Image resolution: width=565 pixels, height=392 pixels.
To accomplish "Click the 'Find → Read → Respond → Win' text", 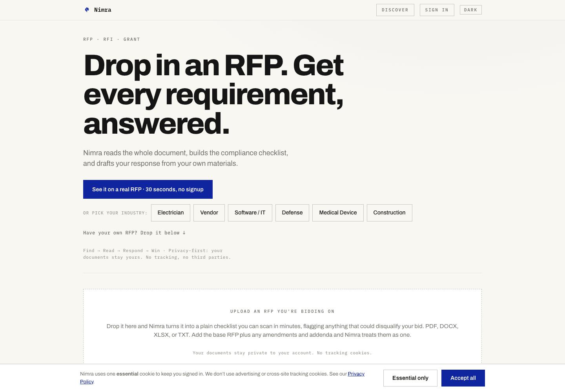I will point(122,250).
